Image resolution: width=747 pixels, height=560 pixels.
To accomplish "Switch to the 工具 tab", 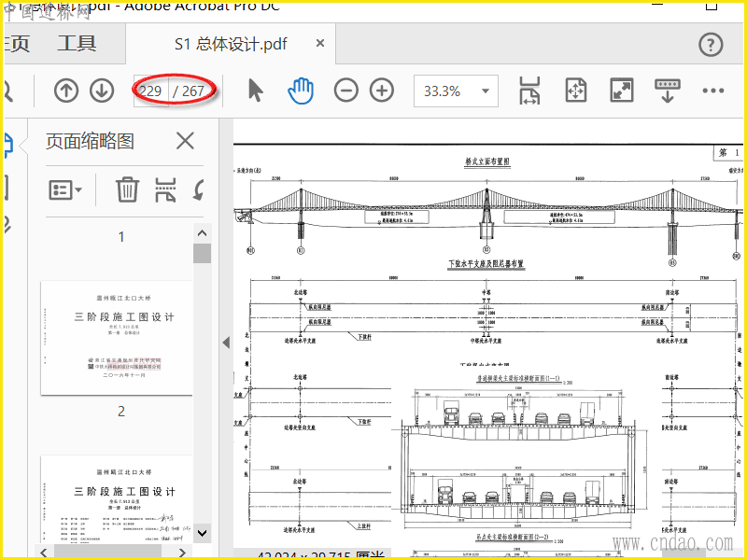I will [x=78, y=44].
